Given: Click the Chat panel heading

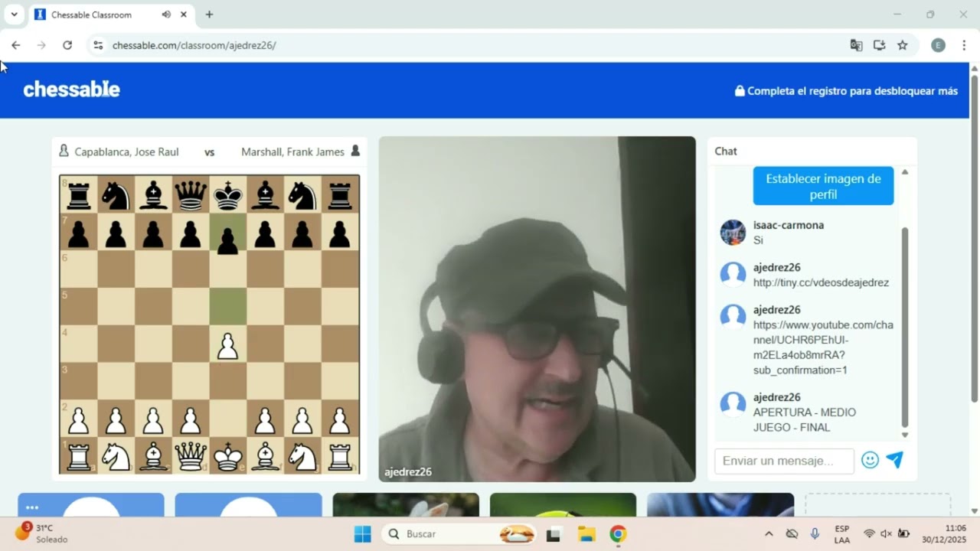Looking at the screenshot, I should [726, 152].
